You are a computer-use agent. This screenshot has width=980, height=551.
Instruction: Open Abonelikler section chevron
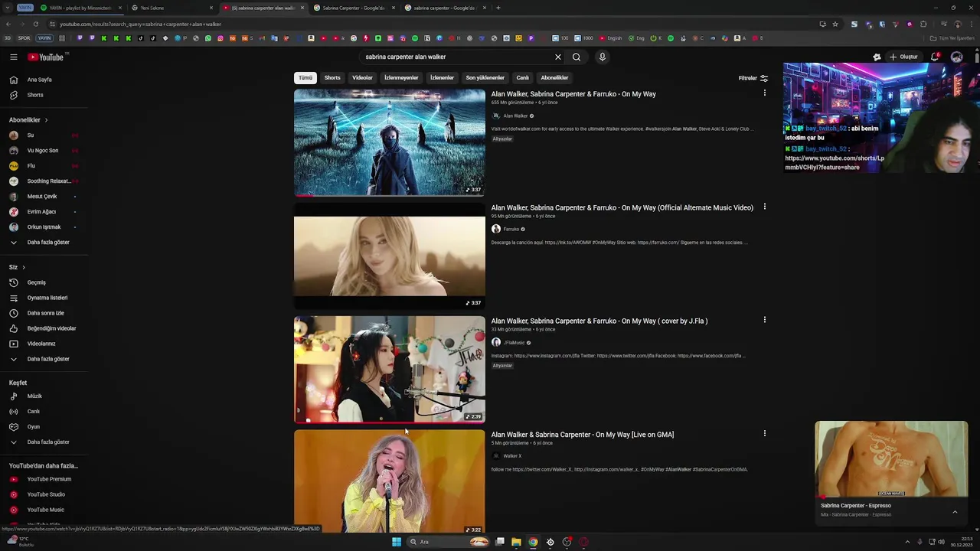point(46,120)
